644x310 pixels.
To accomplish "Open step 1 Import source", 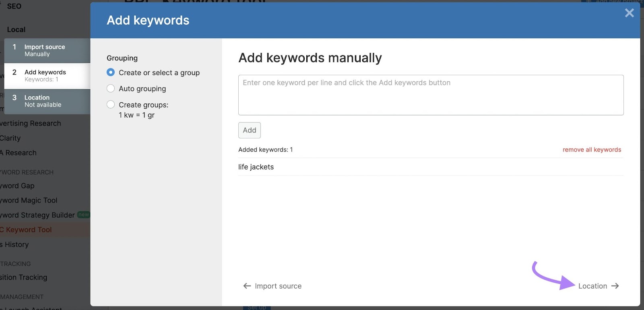I will pos(47,50).
